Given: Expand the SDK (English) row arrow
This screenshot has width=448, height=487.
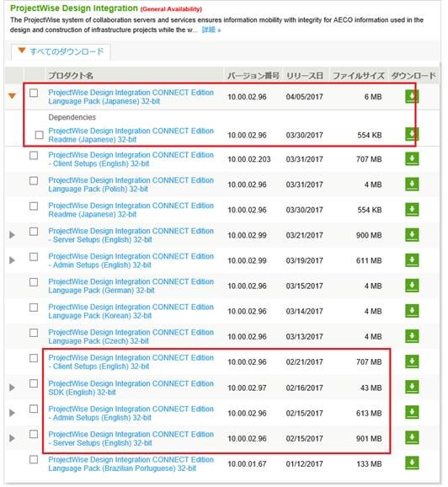Looking at the screenshot, I should [12, 388].
